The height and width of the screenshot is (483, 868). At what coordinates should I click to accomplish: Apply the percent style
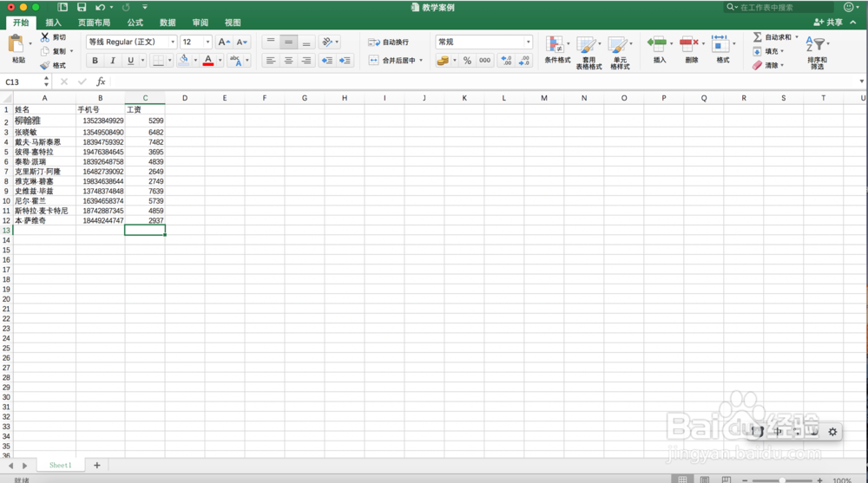[x=467, y=61]
